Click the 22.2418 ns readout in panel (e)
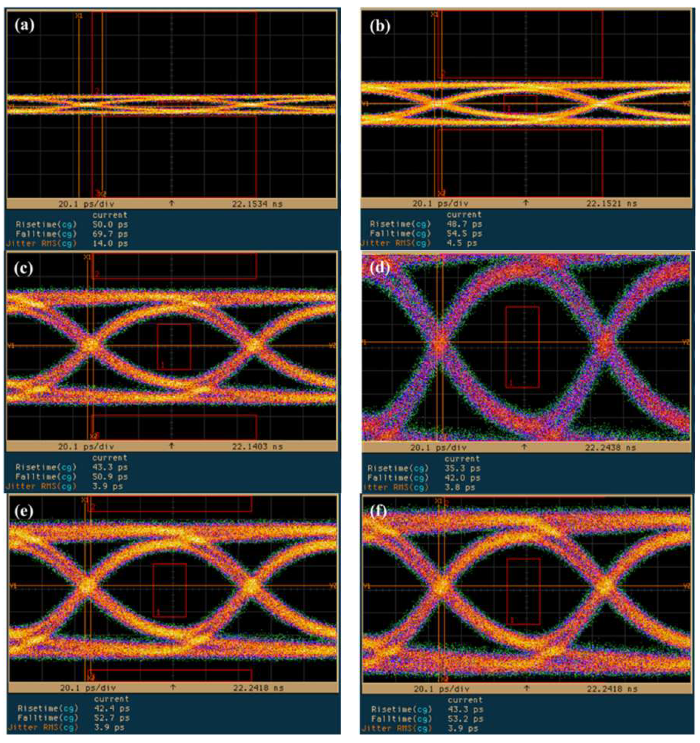 pyautogui.click(x=258, y=688)
